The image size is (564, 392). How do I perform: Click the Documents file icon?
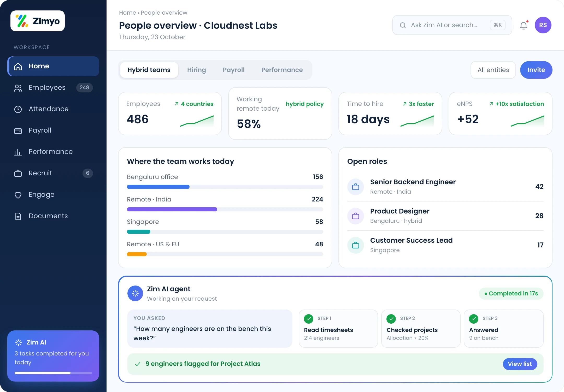[18, 216]
